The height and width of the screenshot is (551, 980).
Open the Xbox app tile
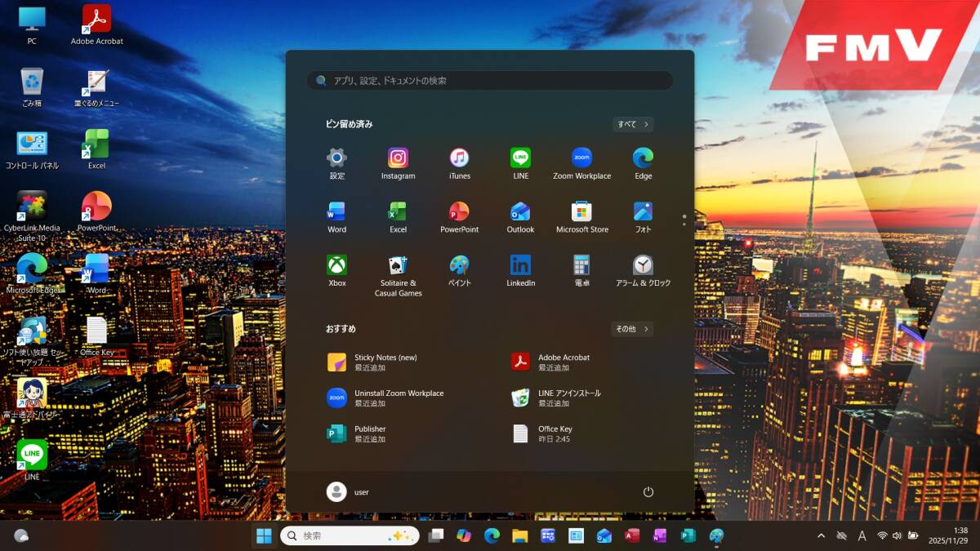coord(336,270)
